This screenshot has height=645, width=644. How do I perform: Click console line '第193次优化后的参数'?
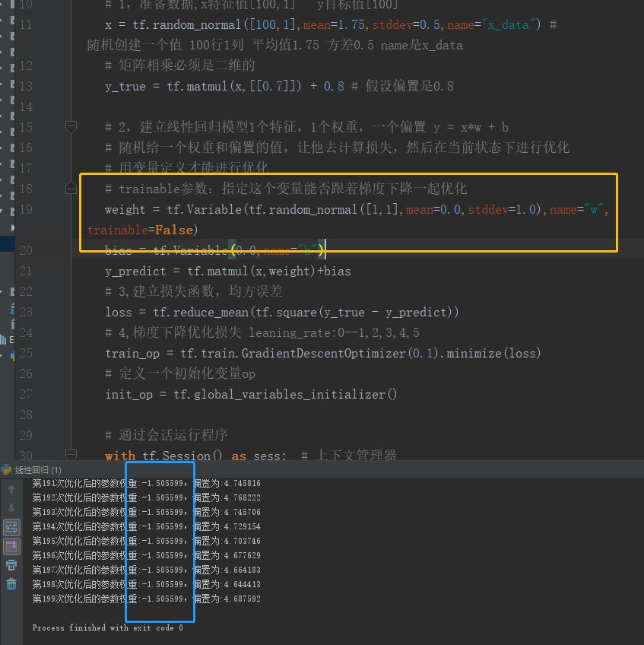pyautogui.click(x=147, y=512)
